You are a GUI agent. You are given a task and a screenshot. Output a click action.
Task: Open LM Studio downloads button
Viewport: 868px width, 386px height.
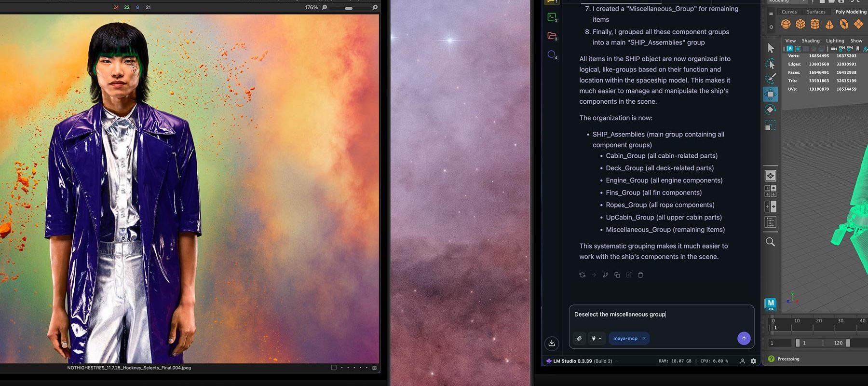point(552,343)
